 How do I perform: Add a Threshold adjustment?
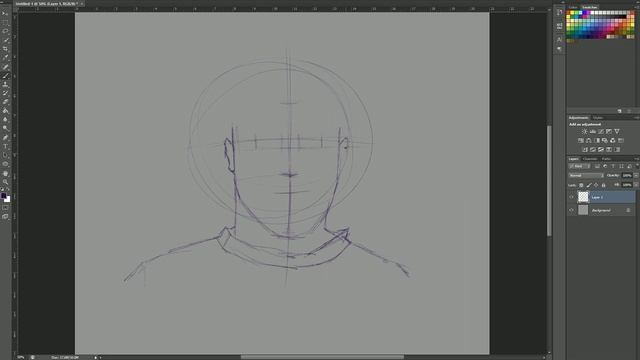pos(601,150)
